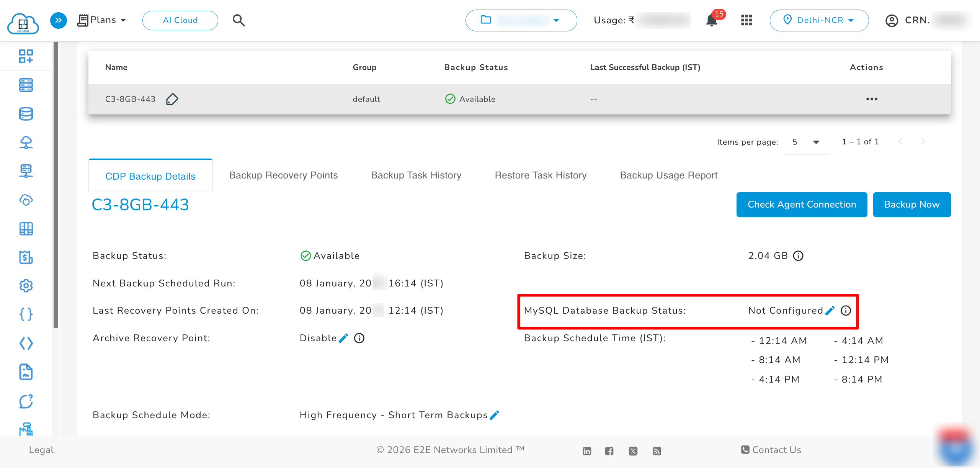Image resolution: width=980 pixels, height=468 pixels.
Task: Open the settings gear sidebar icon
Action: point(26,286)
